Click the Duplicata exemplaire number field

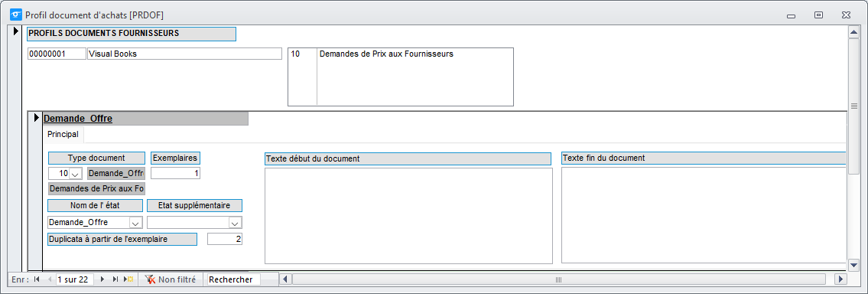(225, 239)
